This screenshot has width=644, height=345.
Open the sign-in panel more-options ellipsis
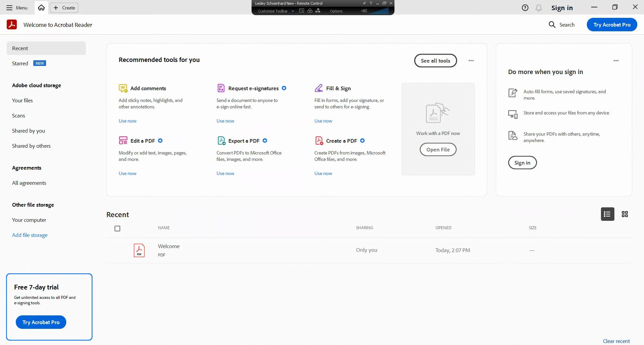click(616, 61)
